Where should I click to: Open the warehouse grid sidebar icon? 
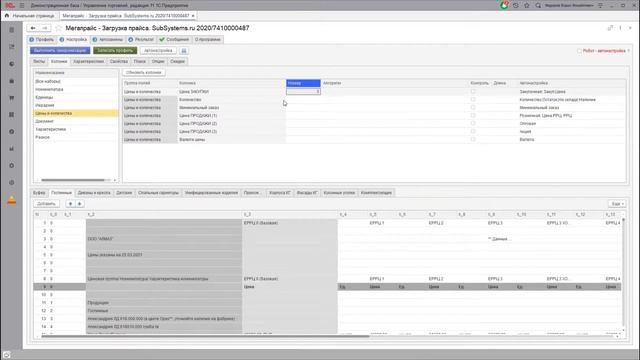(x=12, y=115)
